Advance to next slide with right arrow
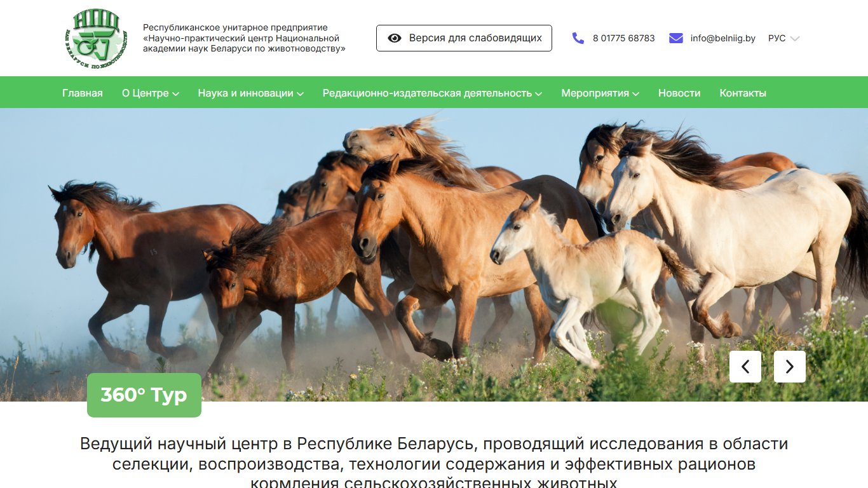Screen dimensions: 868x488 coord(790,367)
